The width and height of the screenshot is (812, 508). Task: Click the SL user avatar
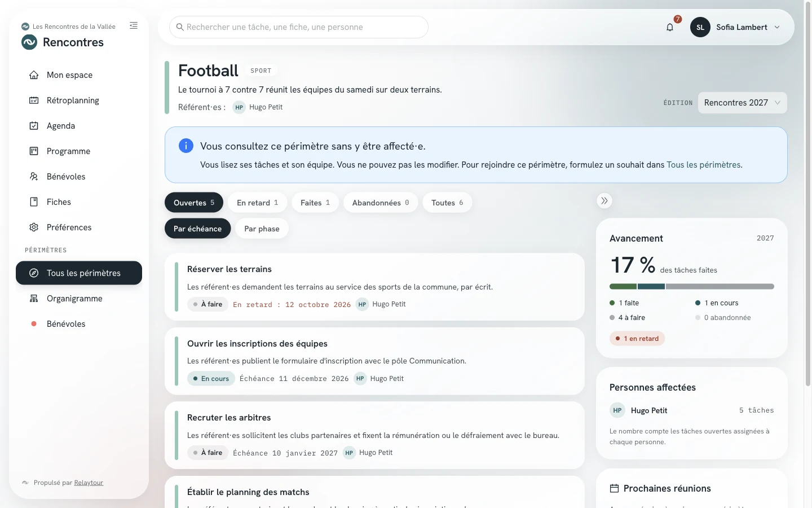[x=700, y=27]
